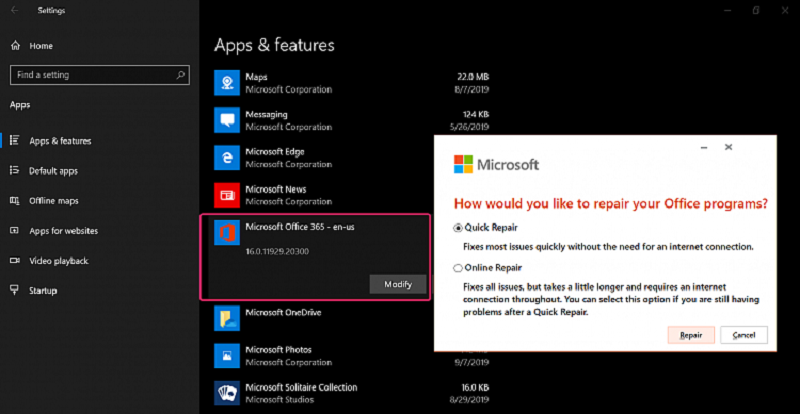Click Solitaire Collection size 16.0 KB
Screen dimensions: 800x414
click(473, 387)
